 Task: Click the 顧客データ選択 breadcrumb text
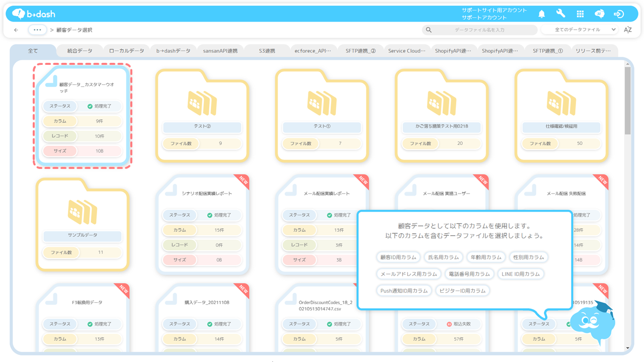click(x=74, y=30)
